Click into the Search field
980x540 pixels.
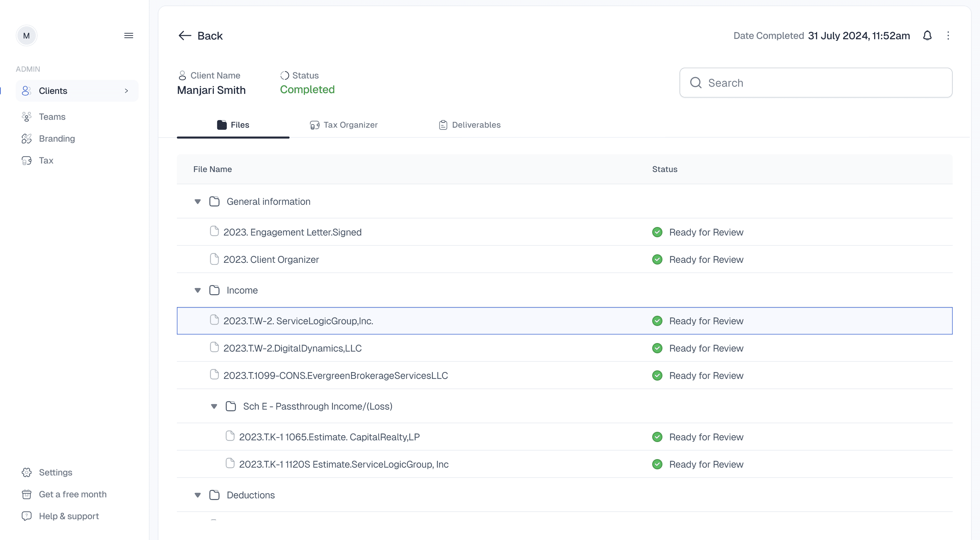click(x=816, y=83)
